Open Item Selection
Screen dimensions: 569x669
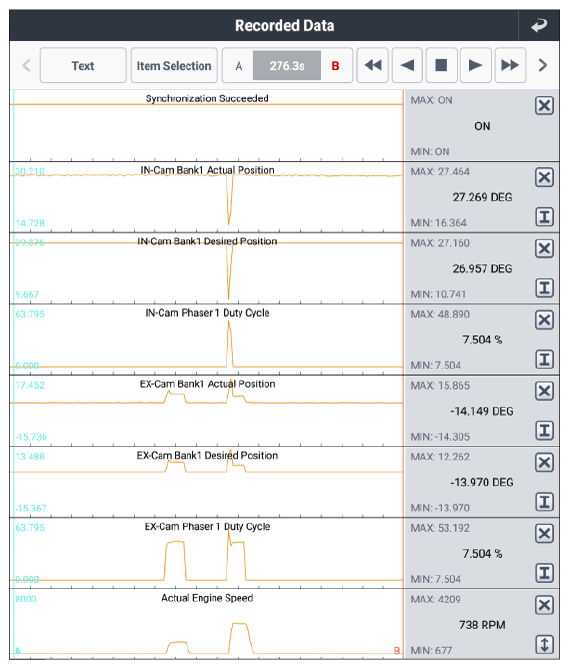(174, 65)
